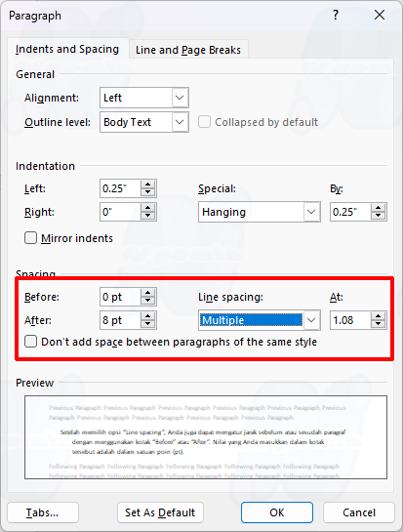The image size is (403, 532).
Task: Switch to Indents and Spacing tab
Action: tap(67, 49)
